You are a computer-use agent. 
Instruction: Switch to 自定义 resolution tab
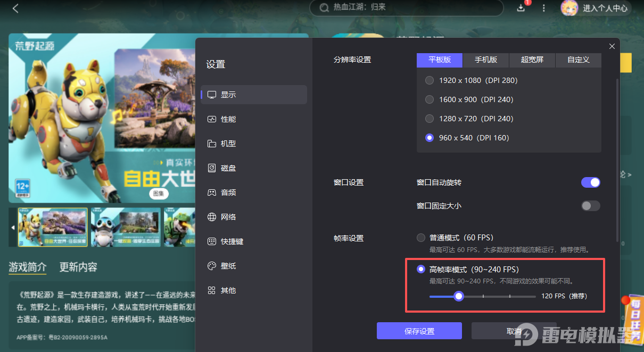579,60
